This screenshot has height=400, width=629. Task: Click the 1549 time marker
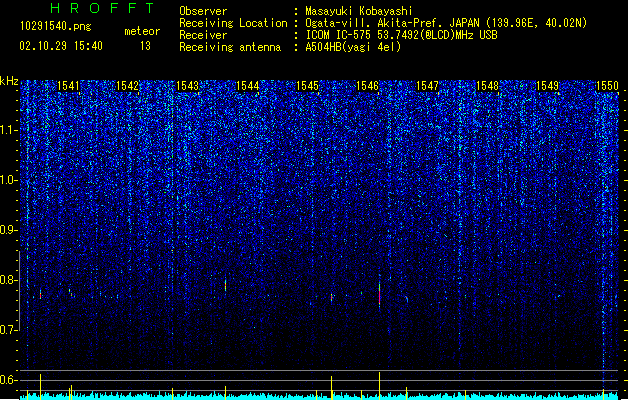coord(548,85)
